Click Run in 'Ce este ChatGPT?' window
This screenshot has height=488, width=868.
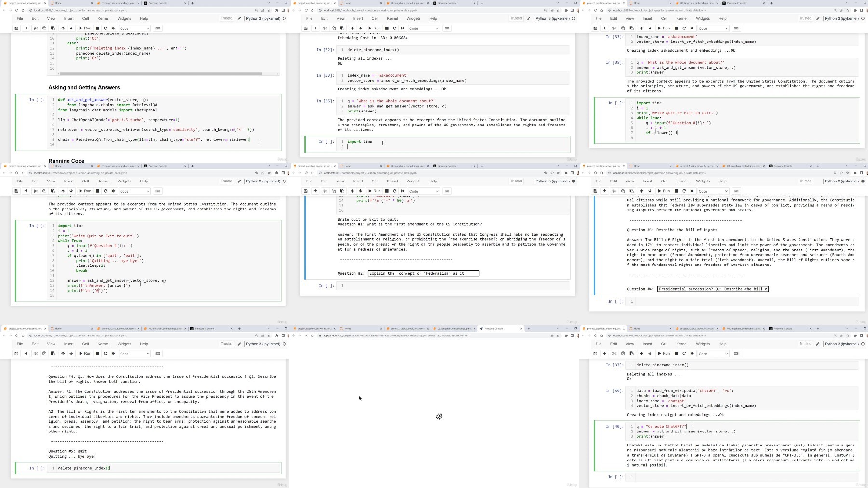tap(664, 353)
